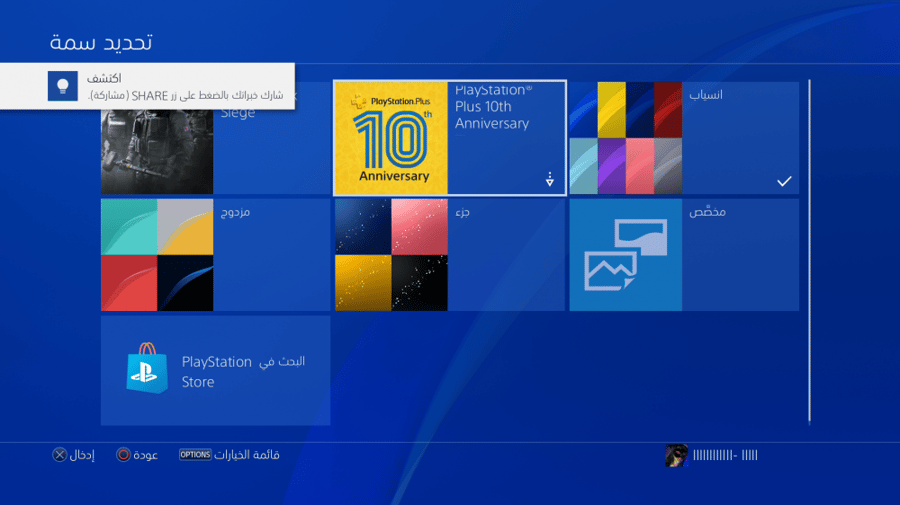Select the مزدوج theme thumbnail
The width and height of the screenshot is (900, 505).
coord(157,255)
